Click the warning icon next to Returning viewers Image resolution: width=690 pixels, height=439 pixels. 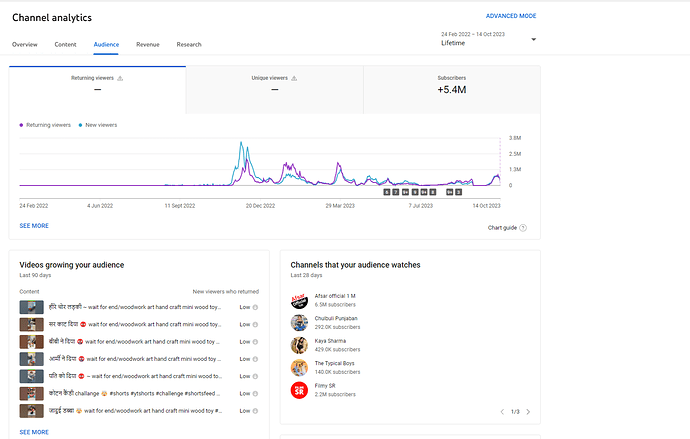tap(120, 78)
